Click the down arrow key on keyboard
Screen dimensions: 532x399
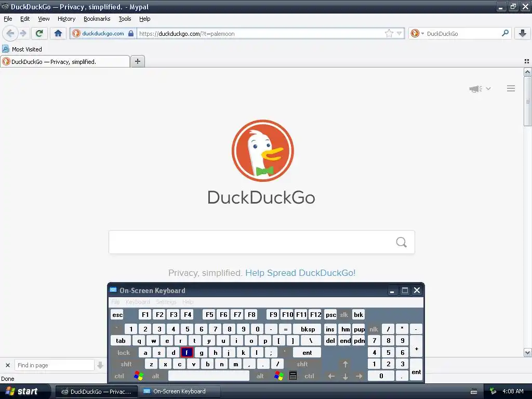pyautogui.click(x=345, y=376)
